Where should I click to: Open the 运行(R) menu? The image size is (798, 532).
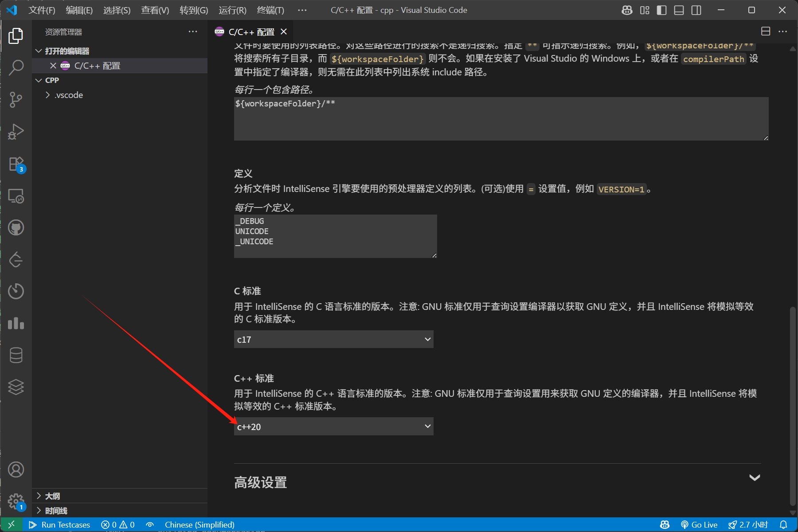coord(232,10)
